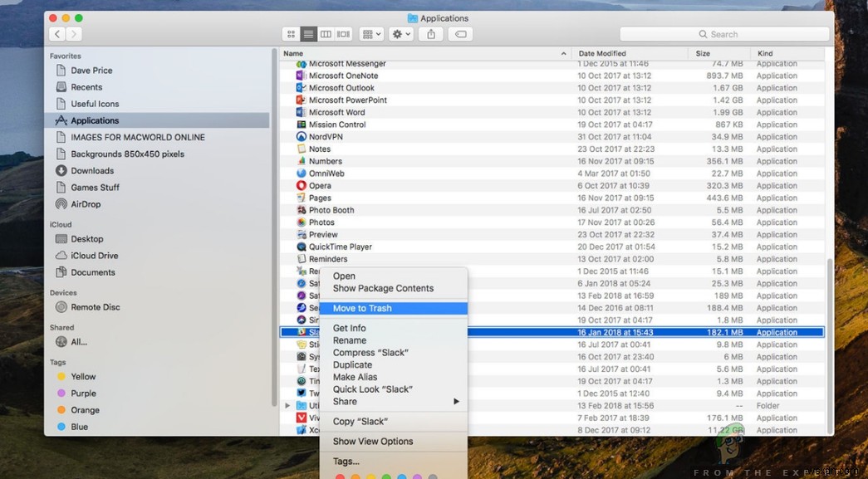Expand the Utilities folder disclosure triangle
The height and width of the screenshot is (479, 868).
coord(287,405)
